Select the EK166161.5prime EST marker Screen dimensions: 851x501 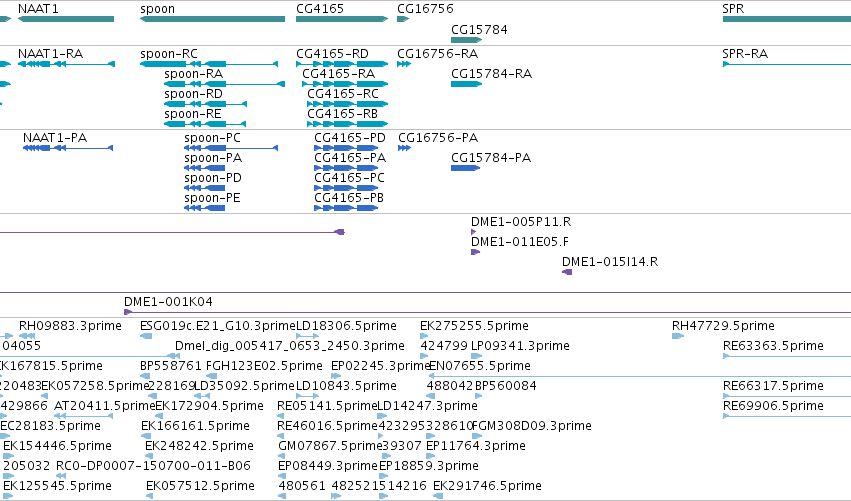point(145,436)
